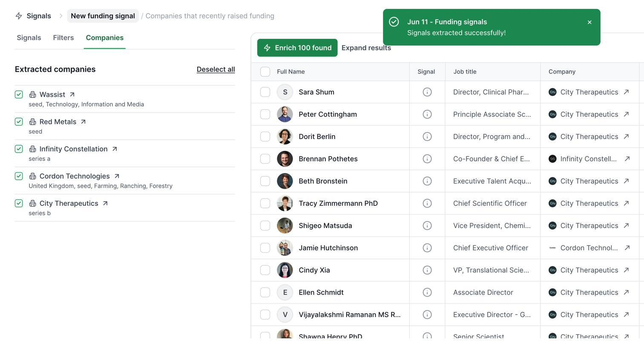Click the name Ellen Schmidt
Viewport: 644px width, 346px height.
[x=321, y=293]
